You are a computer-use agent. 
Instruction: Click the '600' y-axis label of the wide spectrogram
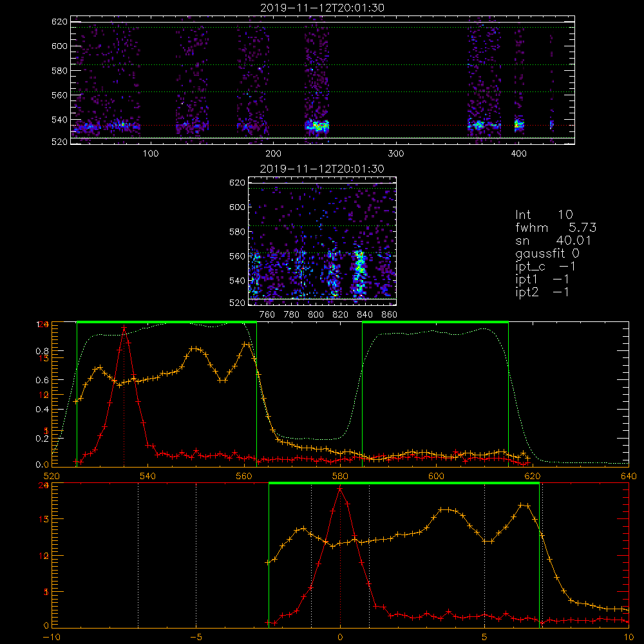click(59, 46)
